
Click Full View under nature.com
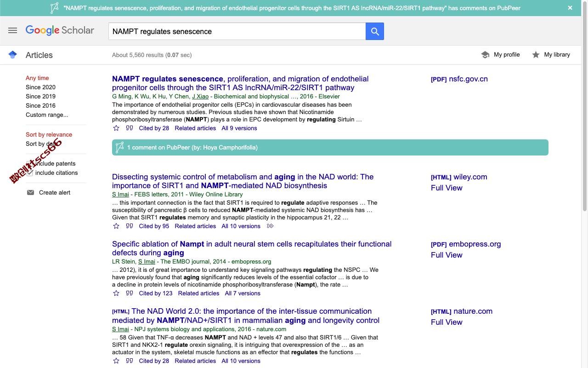(447, 322)
